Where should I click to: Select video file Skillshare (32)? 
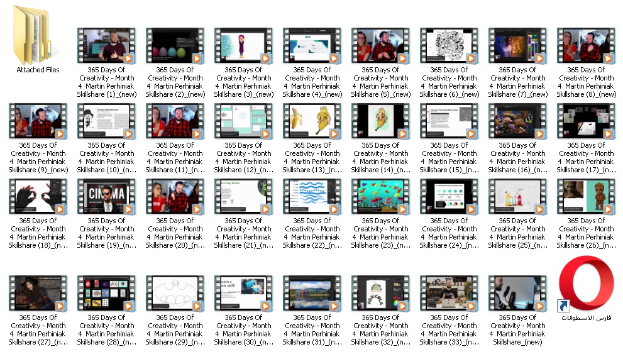click(380, 293)
